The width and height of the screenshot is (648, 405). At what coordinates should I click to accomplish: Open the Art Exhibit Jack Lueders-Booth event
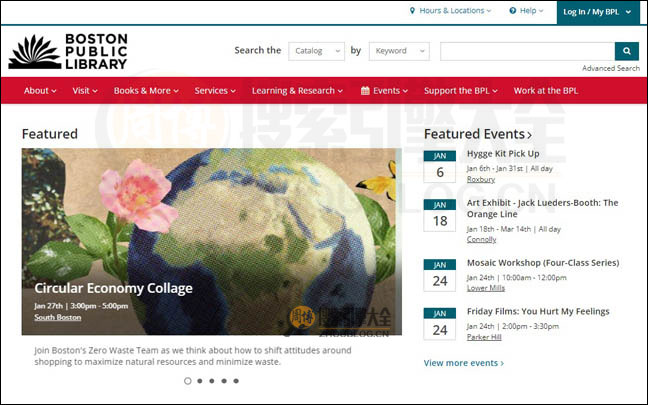pyautogui.click(x=543, y=208)
